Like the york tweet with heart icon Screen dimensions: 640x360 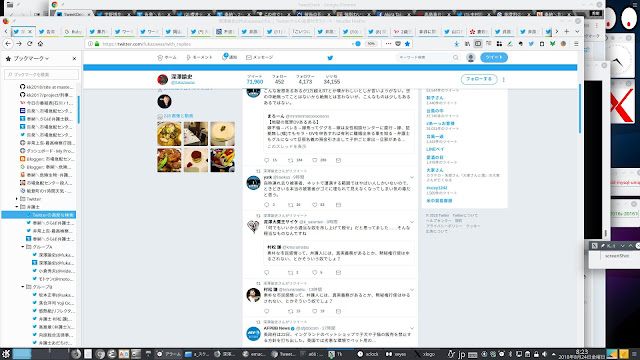click(315, 204)
